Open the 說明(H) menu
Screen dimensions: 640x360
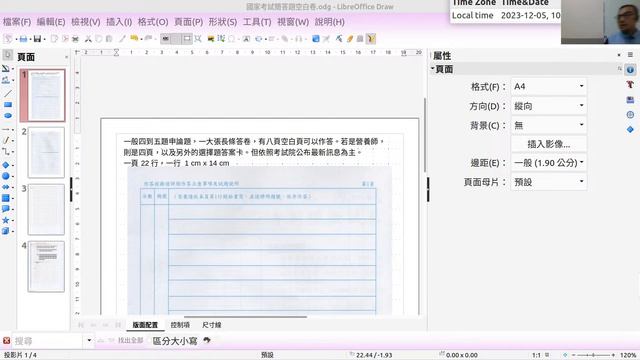point(330,22)
